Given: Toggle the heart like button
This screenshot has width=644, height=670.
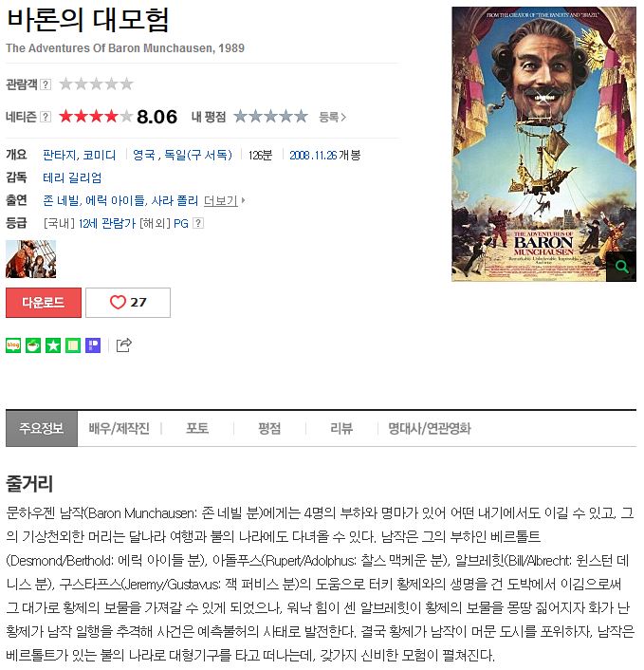Looking at the screenshot, I should tap(128, 303).
